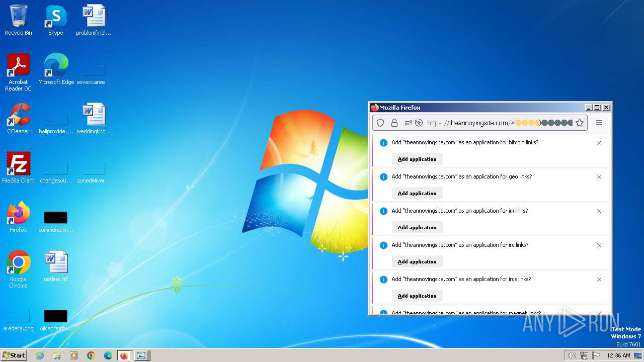This screenshot has height=362, width=644.
Task: Launch Skype from the desktop
Action: click(55, 21)
